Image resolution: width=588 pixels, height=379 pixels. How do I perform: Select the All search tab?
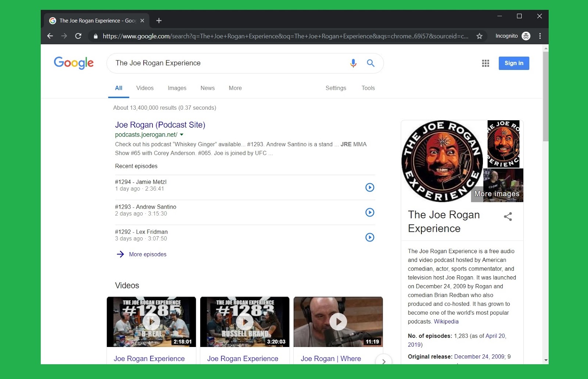coord(118,88)
